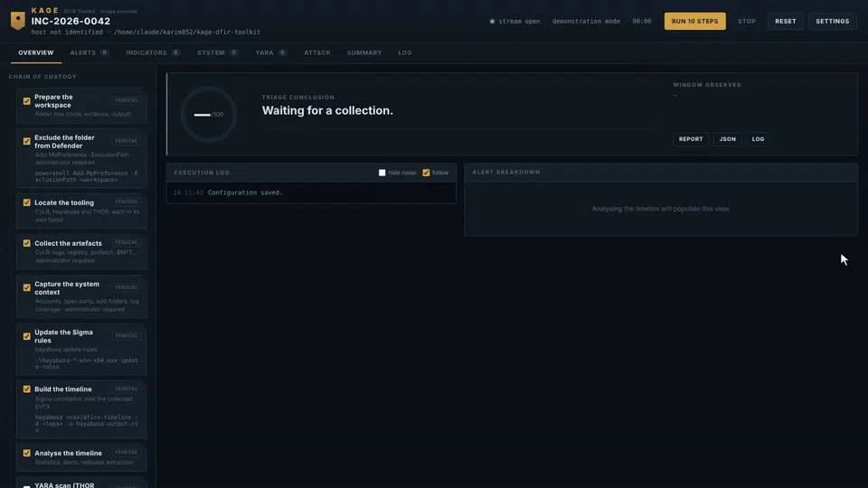
Task: Uncheck Exclude the folder from Defender step
Action: click(x=26, y=142)
